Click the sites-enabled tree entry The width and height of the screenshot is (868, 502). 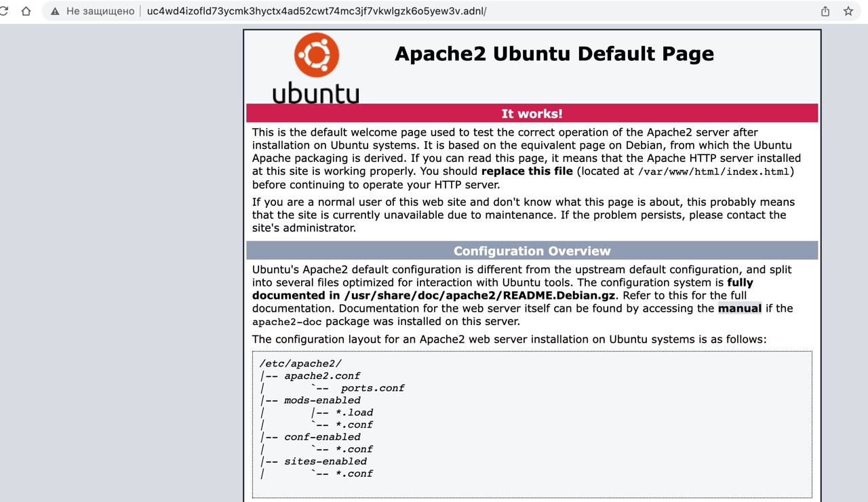(x=325, y=461)
